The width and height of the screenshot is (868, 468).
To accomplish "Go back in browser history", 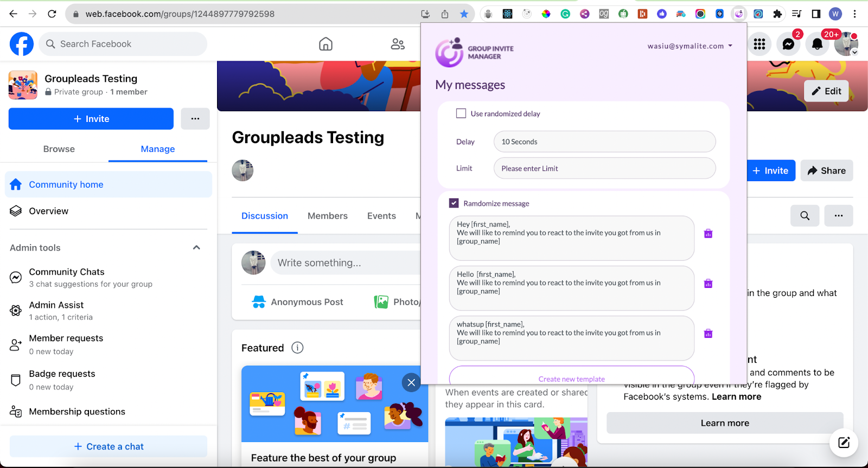I will click(14, 14).
